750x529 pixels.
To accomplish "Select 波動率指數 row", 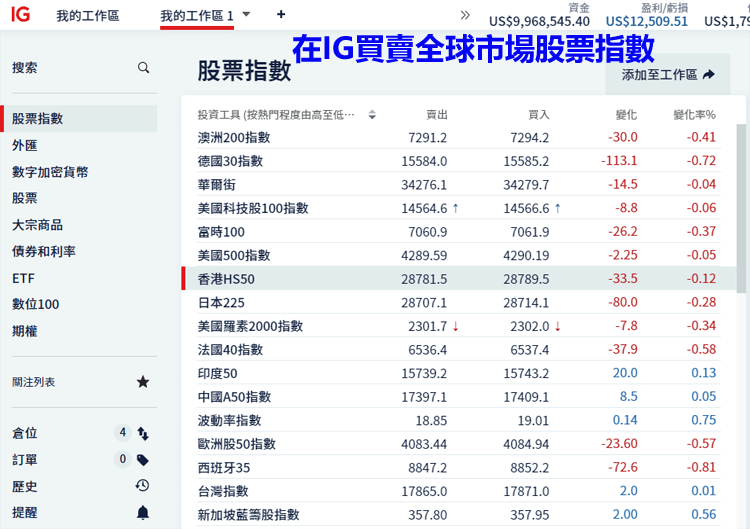I will (459, 420).
